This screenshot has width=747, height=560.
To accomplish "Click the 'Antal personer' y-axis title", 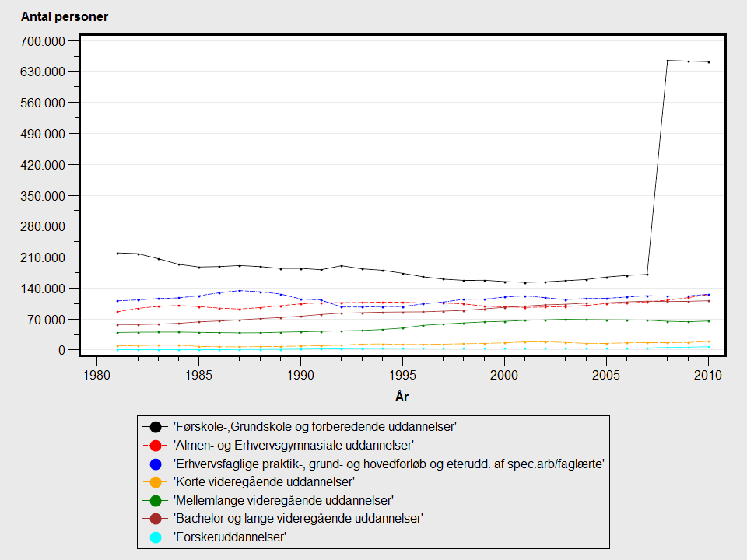I will pos(64,17).
